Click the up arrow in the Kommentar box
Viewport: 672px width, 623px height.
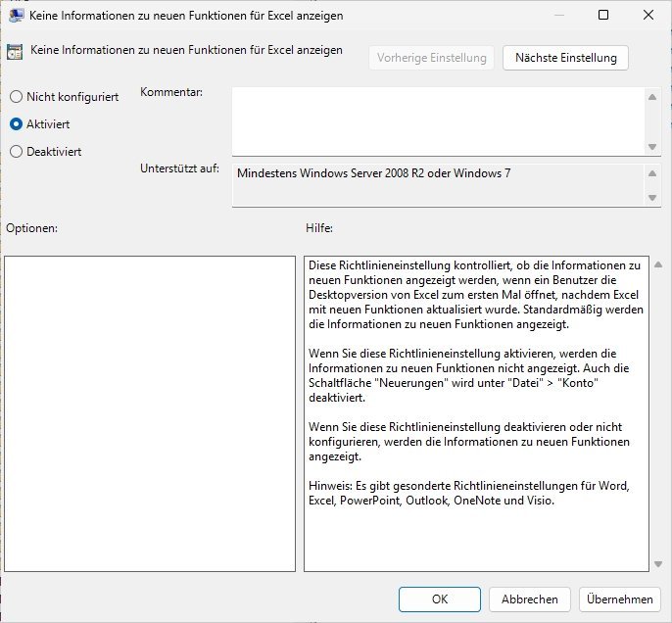[653, 96]
